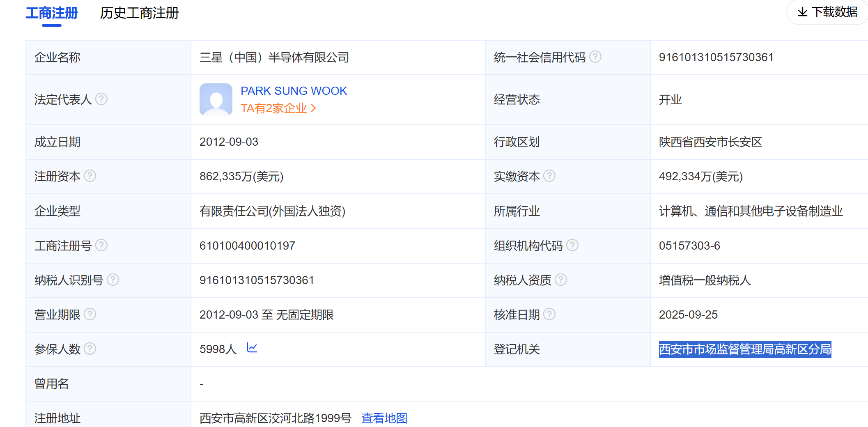
Task: Click help icon beside 参保人数
Action: (90, 349)
